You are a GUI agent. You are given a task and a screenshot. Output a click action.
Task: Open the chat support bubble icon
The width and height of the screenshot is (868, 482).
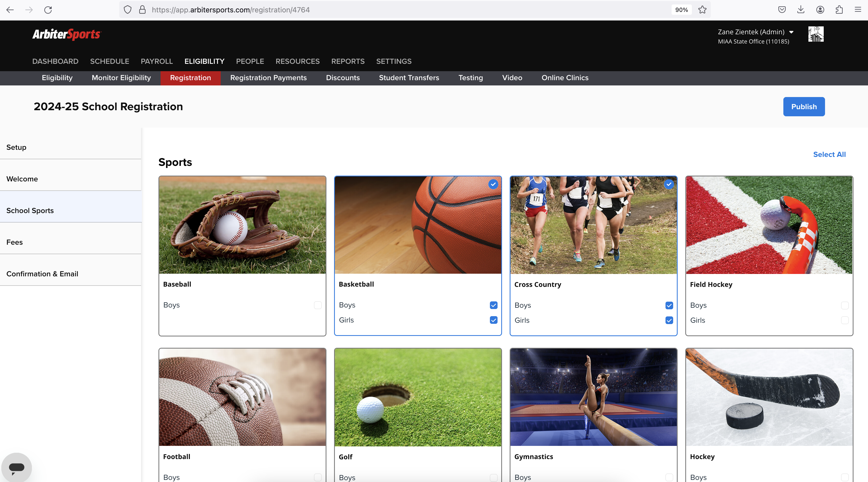[x=17, y=468]
